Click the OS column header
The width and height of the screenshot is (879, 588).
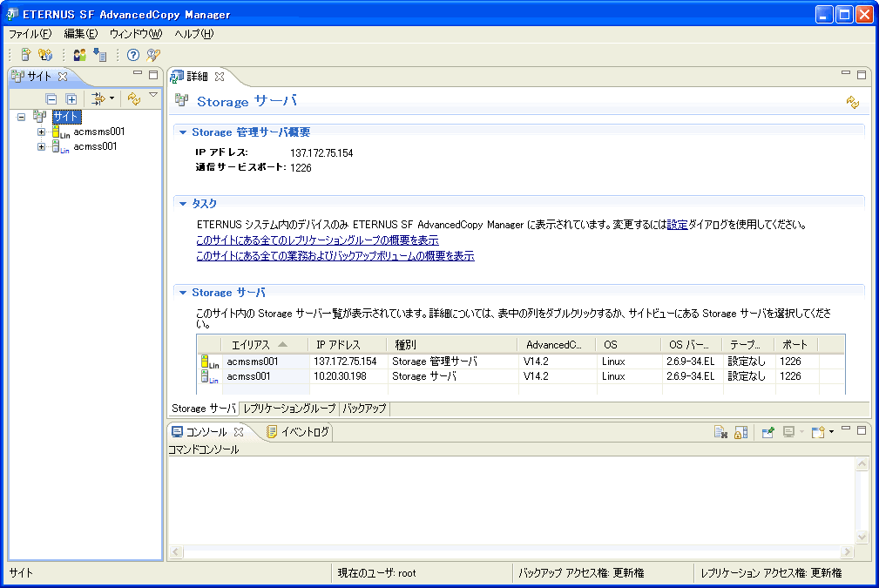[x=628, y=345]
